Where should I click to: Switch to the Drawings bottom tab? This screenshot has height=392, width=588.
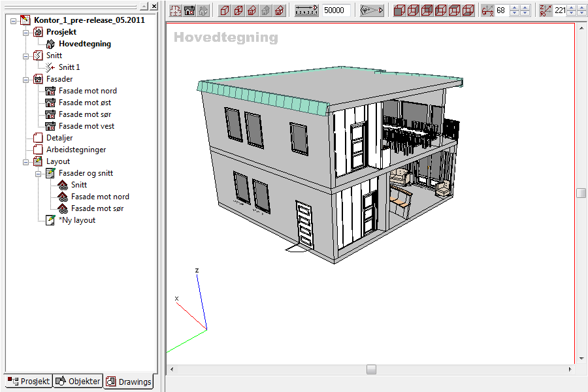(129, 382)
